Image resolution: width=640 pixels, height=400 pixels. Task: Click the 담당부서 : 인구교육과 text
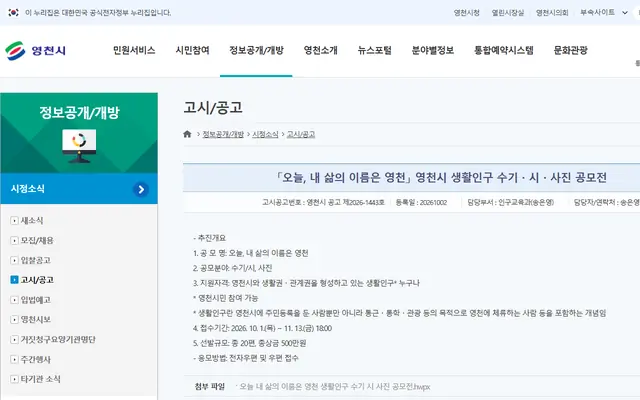(x=511, y=202)
